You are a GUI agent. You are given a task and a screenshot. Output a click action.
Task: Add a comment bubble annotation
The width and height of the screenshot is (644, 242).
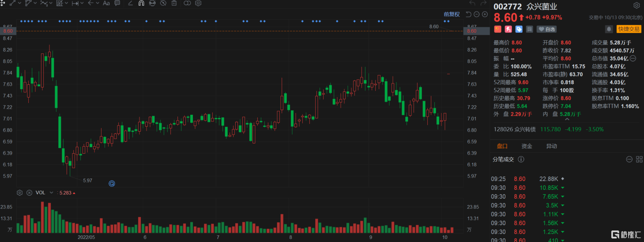coord(117,3)
